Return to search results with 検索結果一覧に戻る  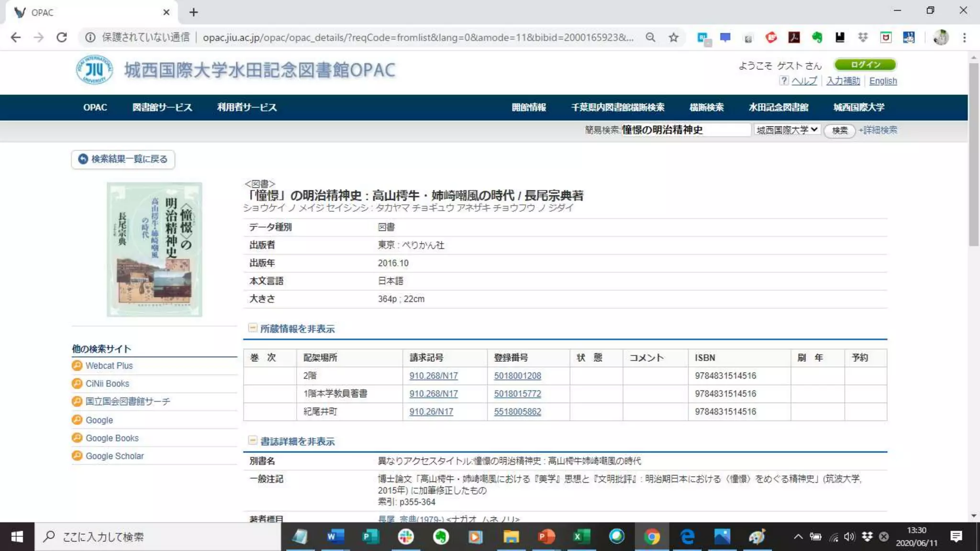[123, 159]
